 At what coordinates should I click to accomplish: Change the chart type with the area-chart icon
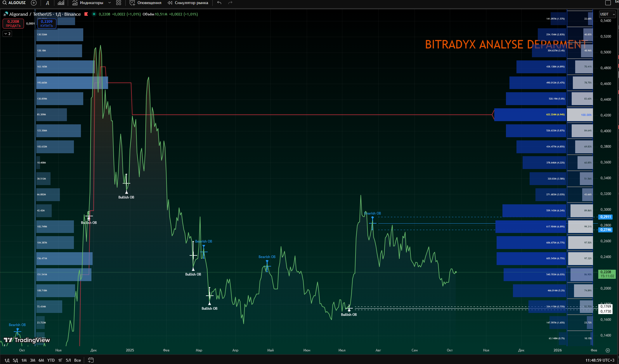[61, 3]
